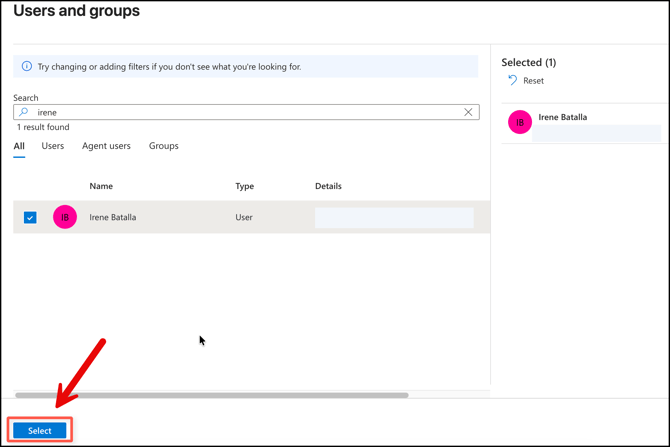Show the Groups tab
The image size is (670, 447).
click(x=164, y=146)
